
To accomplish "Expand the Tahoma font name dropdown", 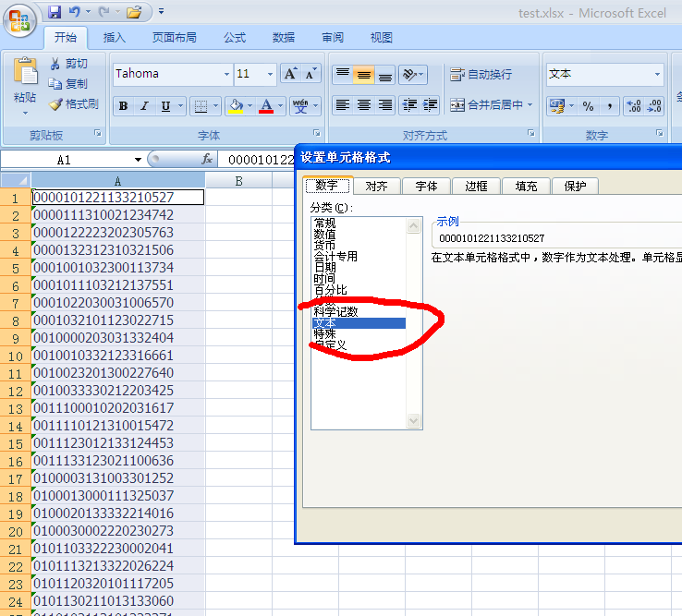I will pyautogui.click(x=226, y=74).
